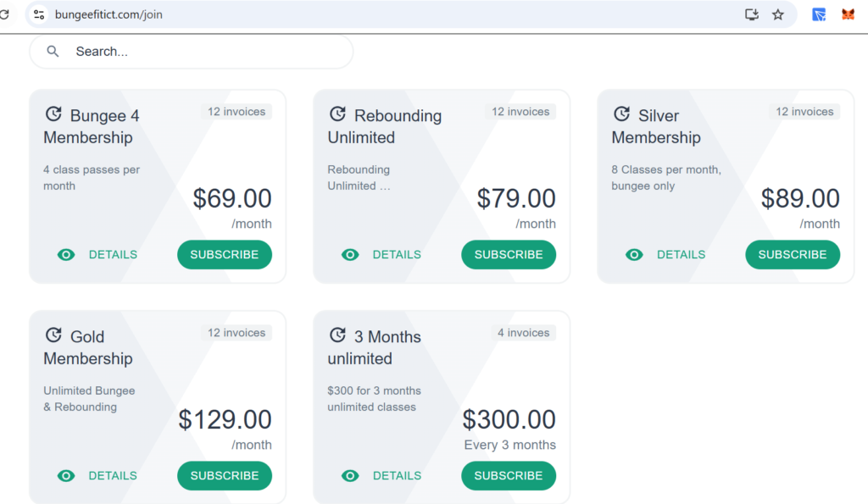Subscribe to Bungee 4 Membership plan
The height and width of the screenshot is (504, 868).
(x=225, y=254)
